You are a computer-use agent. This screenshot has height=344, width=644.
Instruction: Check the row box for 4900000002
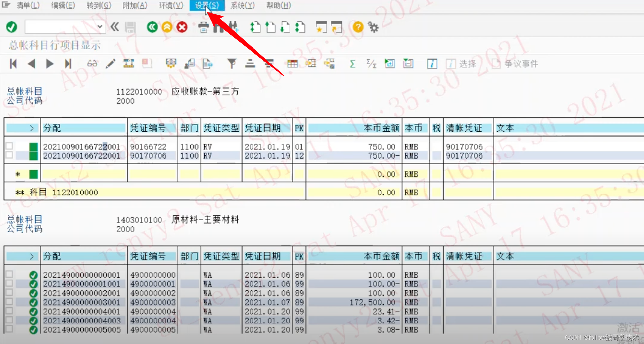[9, 292]
